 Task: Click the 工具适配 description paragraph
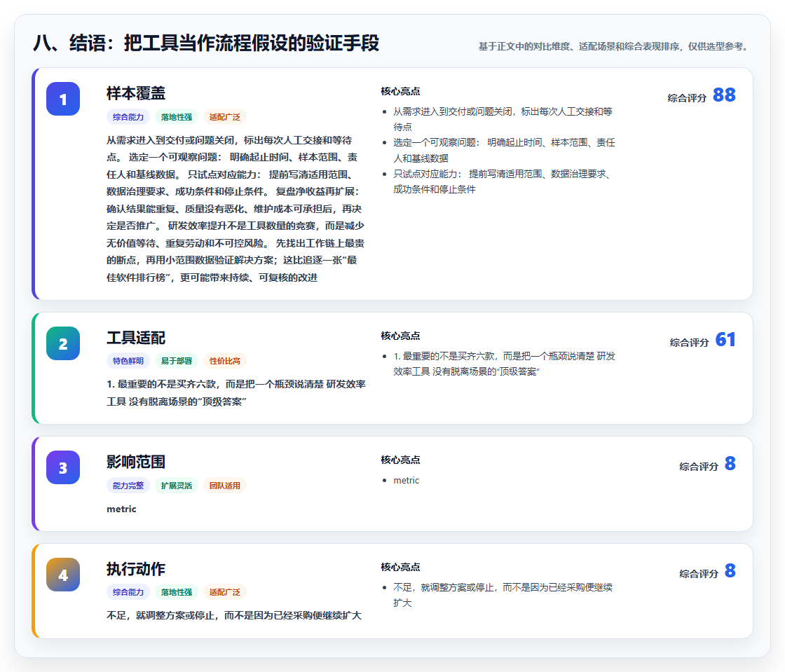235,393
